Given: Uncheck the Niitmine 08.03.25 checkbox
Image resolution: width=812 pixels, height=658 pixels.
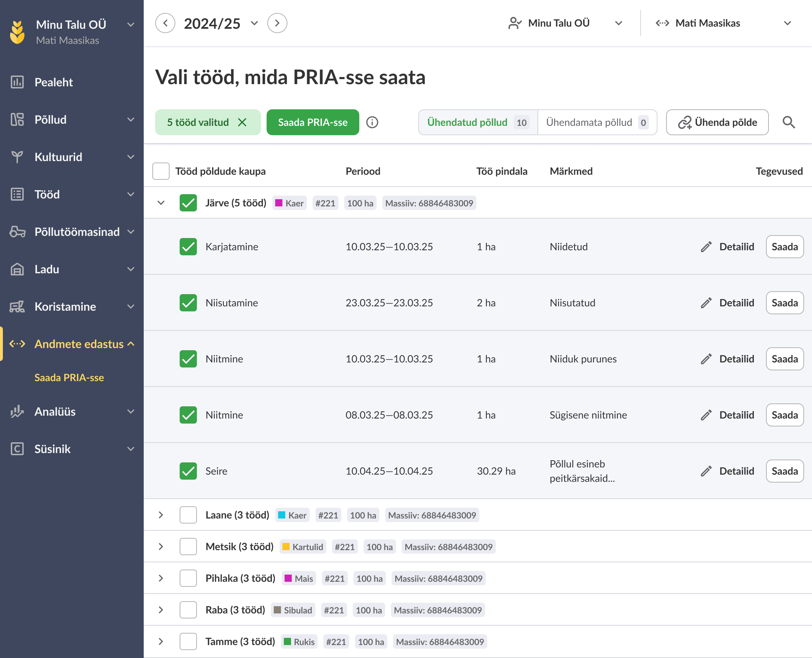Looking at the screenshot, I should pos(188,415).
